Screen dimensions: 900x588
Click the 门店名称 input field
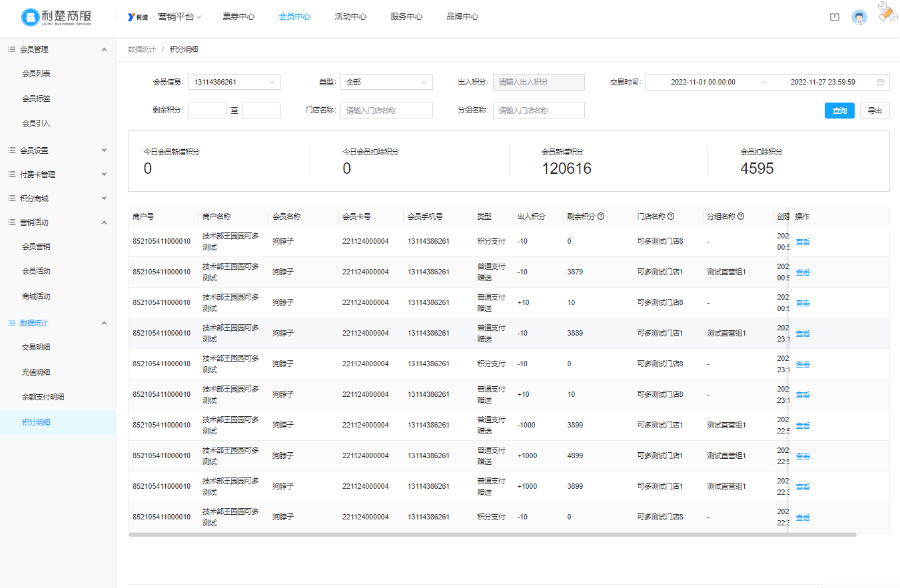click(386, 111)
